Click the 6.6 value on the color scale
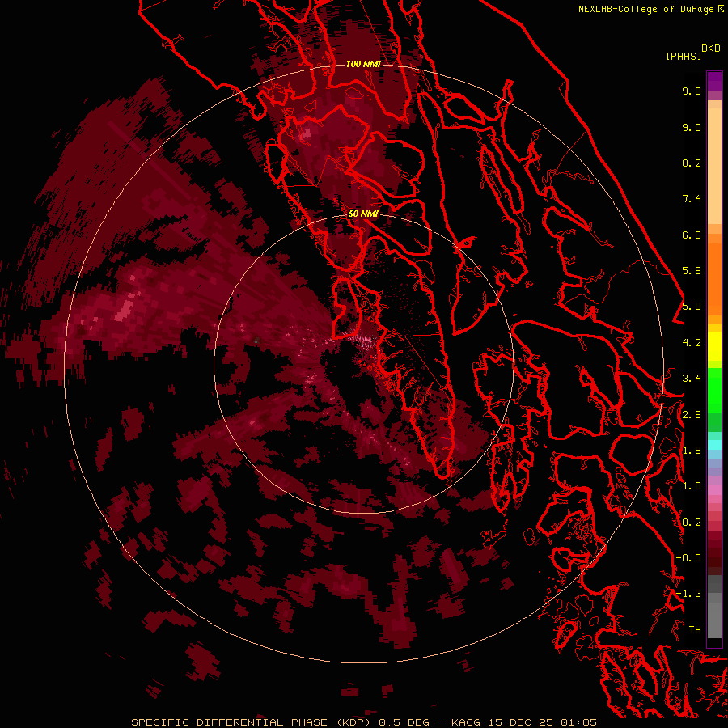This screenshot has height=728, width=728. point(692,235)
